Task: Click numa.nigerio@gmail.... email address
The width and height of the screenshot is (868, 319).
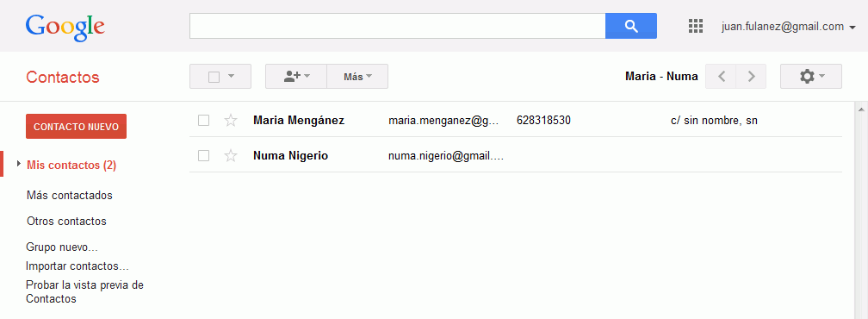Action: pos(446,156)
